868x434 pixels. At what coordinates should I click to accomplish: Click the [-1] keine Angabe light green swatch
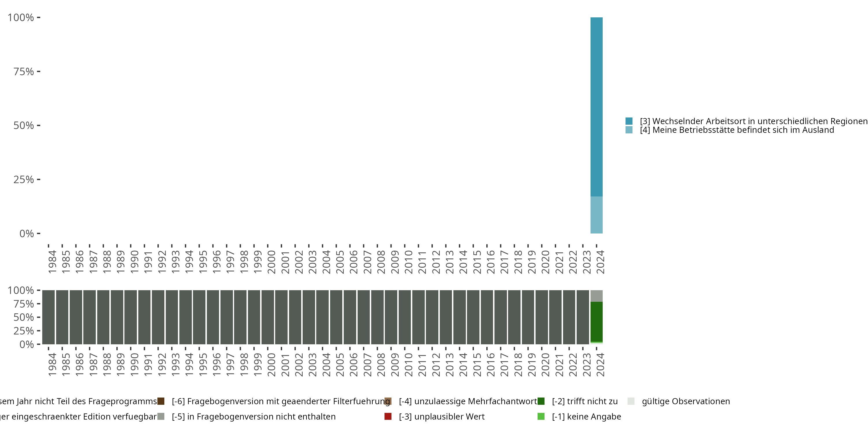[541, 416]
